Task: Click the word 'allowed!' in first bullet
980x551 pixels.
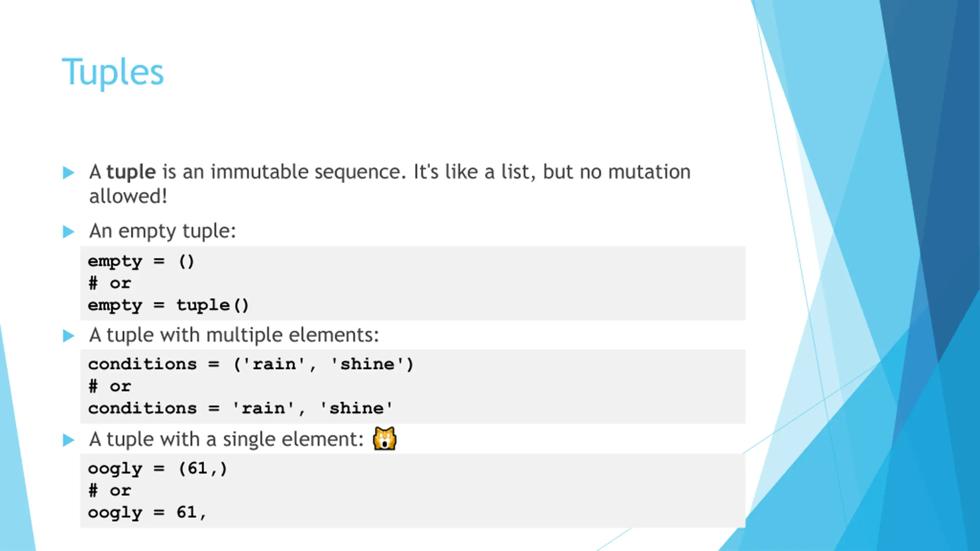Action: pyautogui.click(x=128, y=196)
